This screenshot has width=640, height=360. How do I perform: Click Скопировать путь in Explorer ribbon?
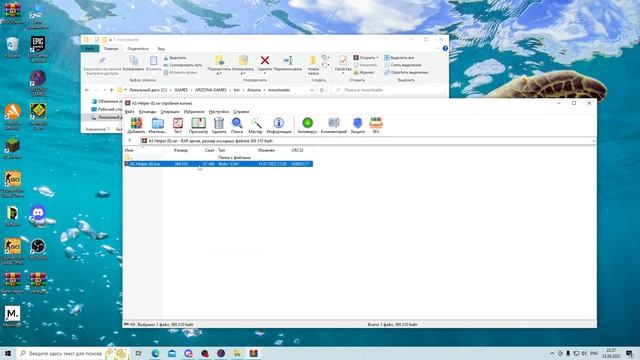click(182, 65)
